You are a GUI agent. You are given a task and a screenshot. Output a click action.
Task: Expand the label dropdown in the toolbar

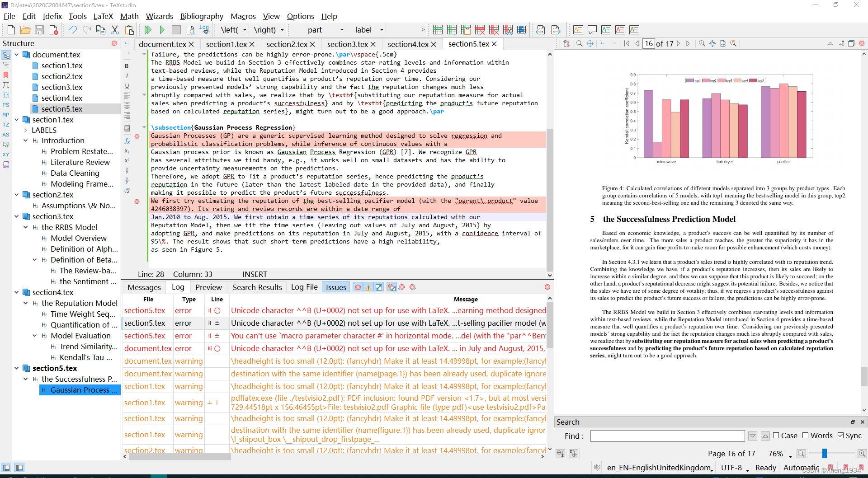[x=381, y=29]
